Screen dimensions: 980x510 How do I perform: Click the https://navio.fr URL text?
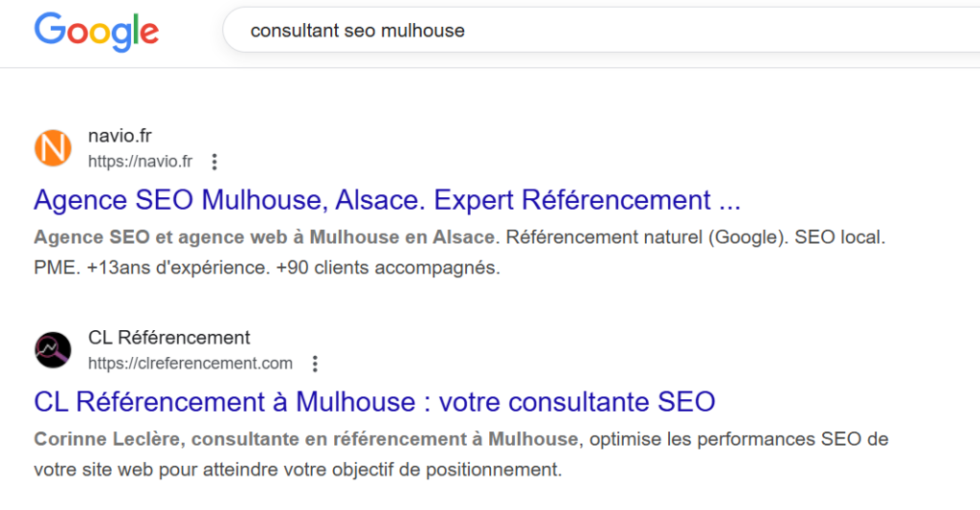[140, 162]
